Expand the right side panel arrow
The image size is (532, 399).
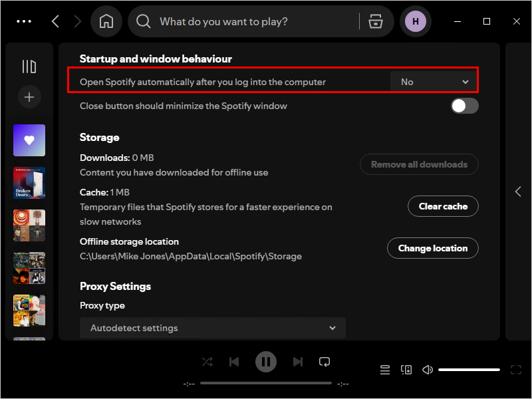(x=518, y=192)
